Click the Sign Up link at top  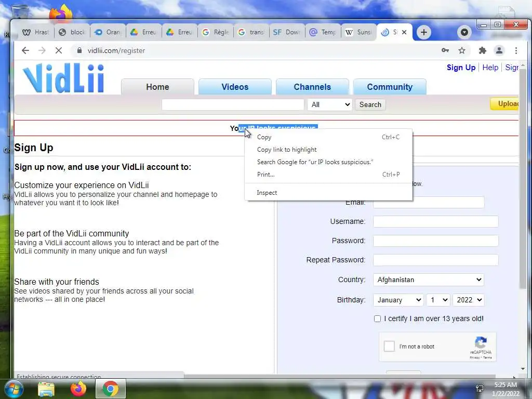pyautogui.click(x=461, y=68)
